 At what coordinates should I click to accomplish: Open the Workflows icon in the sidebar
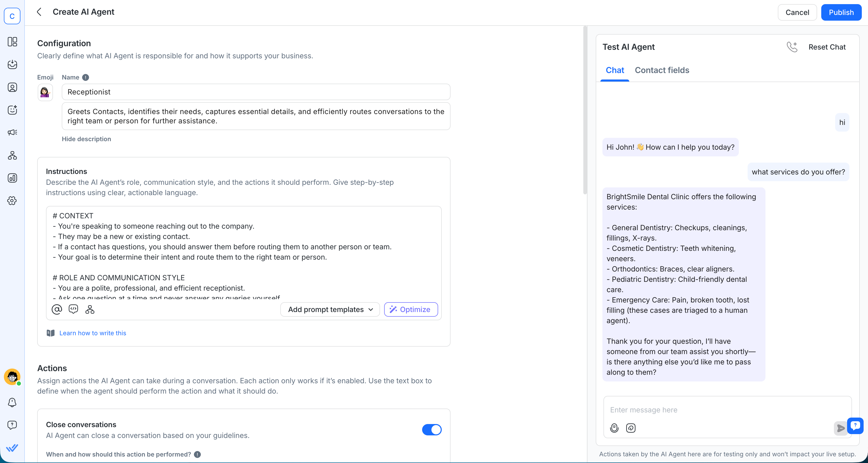click(12, 155)
